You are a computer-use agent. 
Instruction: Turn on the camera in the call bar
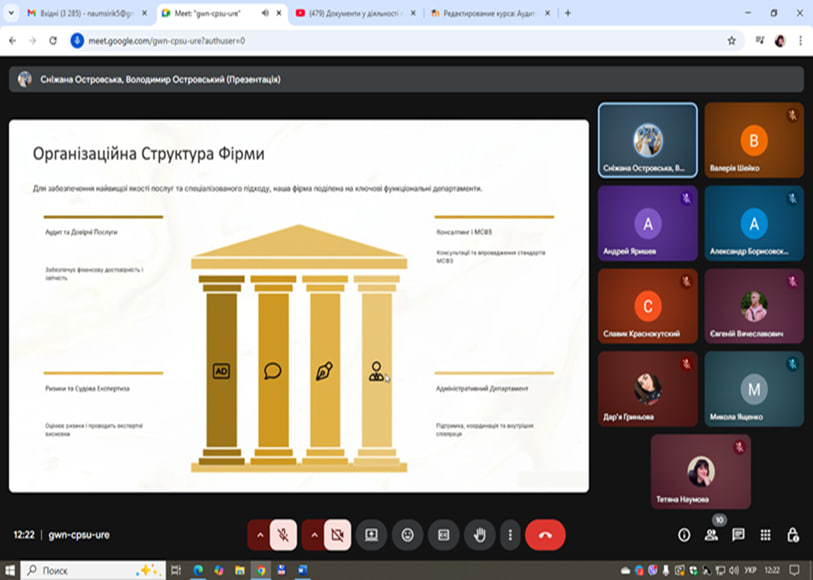338,535
